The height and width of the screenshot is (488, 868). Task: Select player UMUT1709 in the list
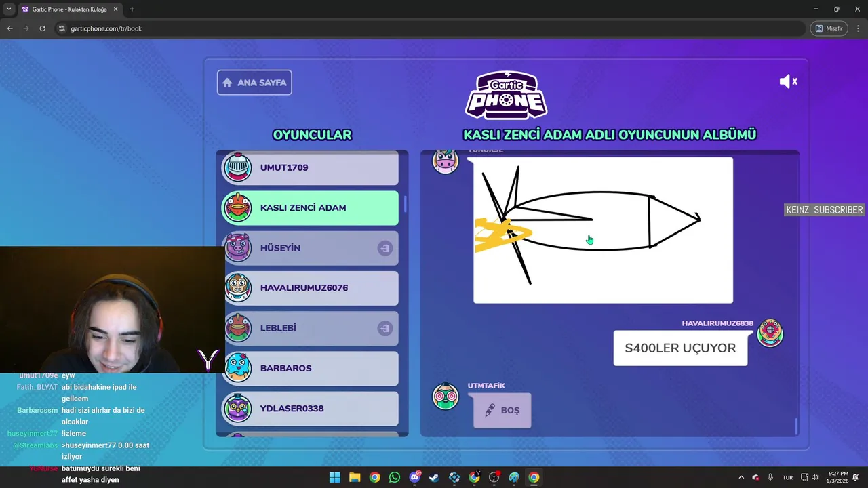(311, 167)
